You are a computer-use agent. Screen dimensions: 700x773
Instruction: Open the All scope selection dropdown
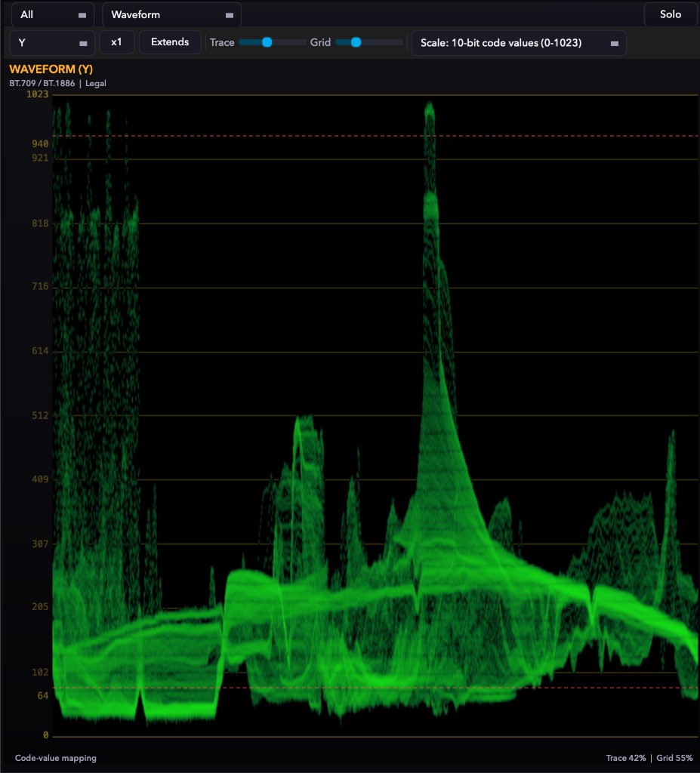tap(52, 15)
